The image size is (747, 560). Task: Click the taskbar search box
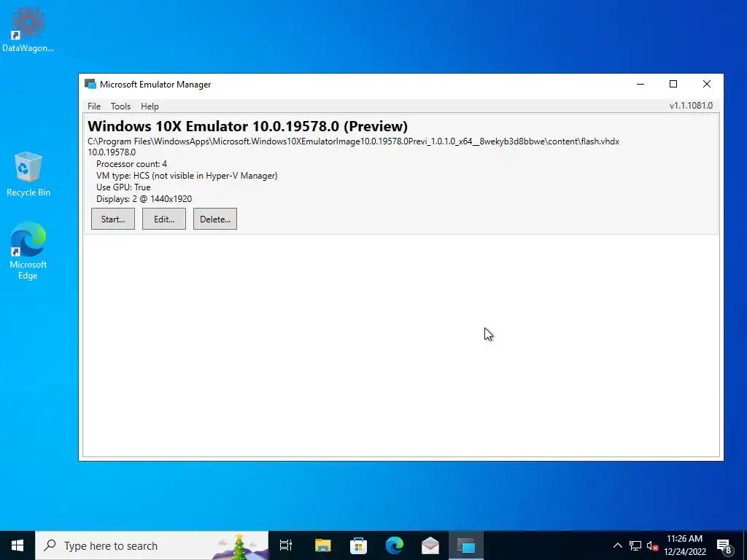click(152, 545)
